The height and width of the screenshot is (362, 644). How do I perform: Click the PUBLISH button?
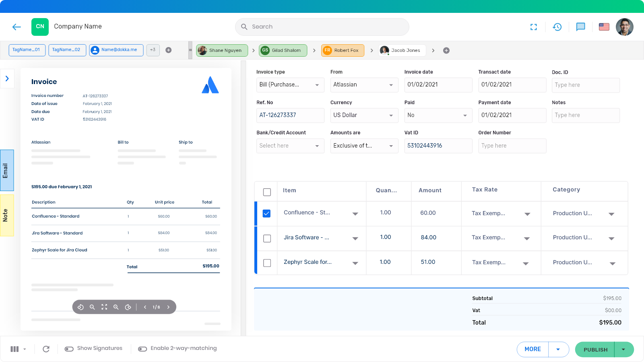click(x=595, y=350)
